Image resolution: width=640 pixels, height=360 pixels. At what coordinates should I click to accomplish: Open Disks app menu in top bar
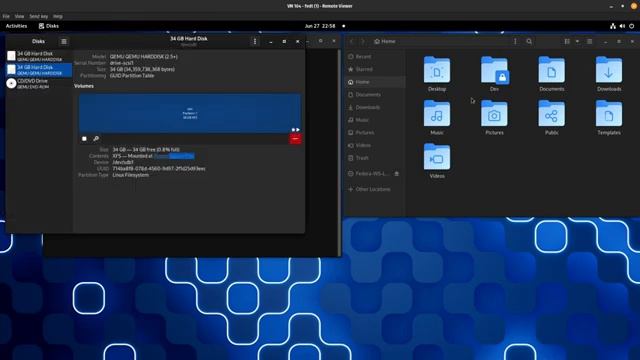pyautogui.click(x=49, y=26)
